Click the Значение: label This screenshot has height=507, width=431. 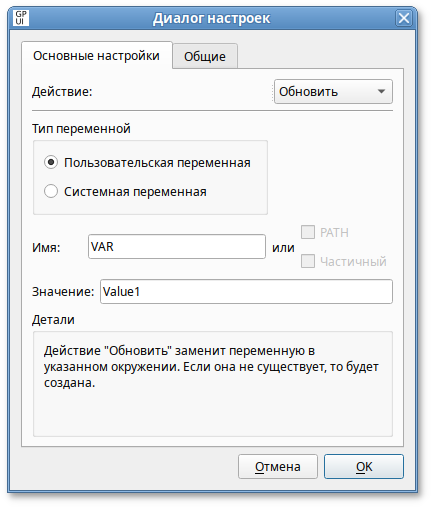pos(63,292)
